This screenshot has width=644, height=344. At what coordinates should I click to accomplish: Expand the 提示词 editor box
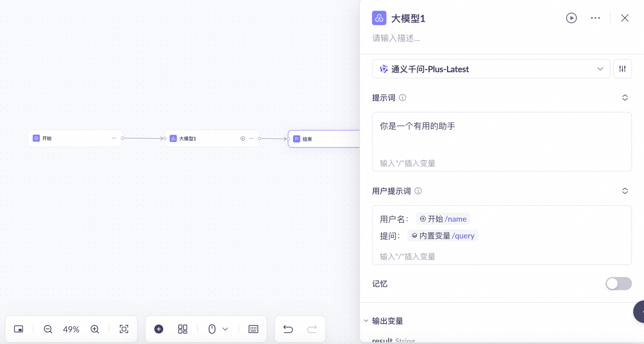pos(625,98)
